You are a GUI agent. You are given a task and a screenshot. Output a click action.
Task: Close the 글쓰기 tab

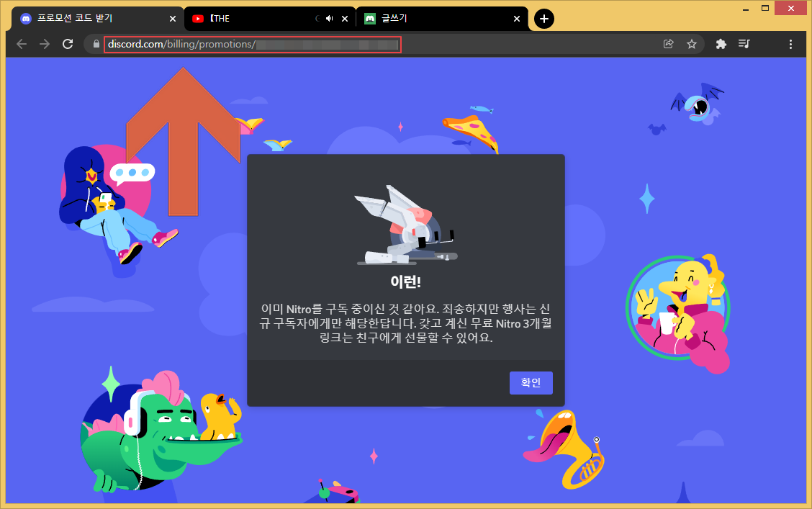(x=517, y=19)
